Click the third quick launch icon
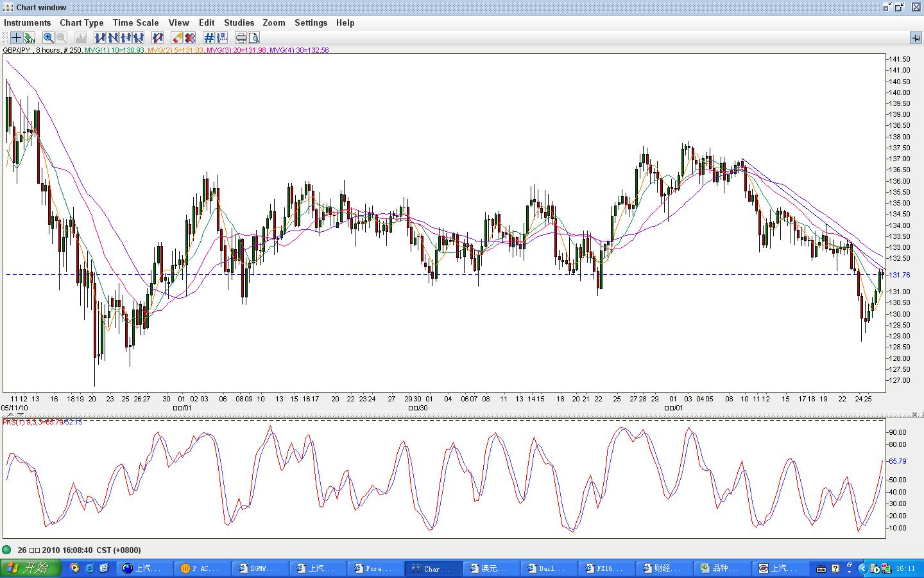924x578 pixels. click(x=104, y=568)
